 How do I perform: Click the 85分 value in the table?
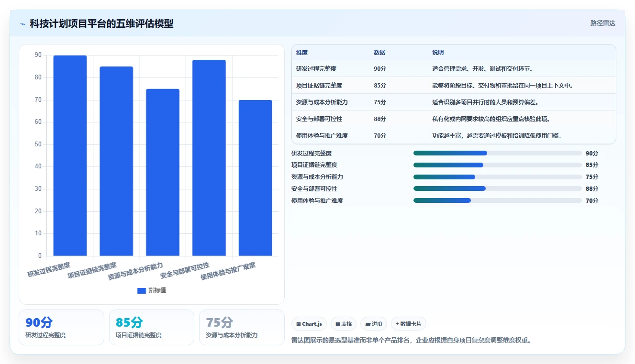click(380, 86)
